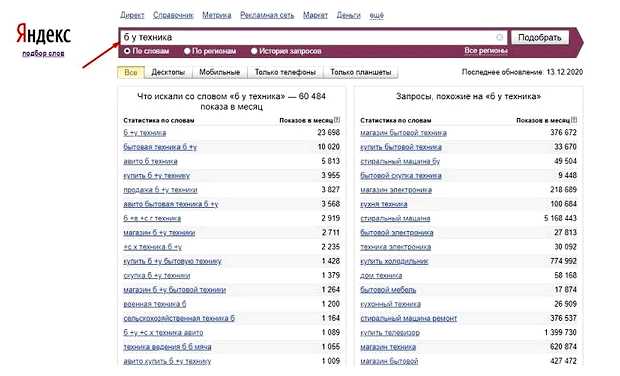Open help icon beside right 'Показов в месяц'
620x376 pixels.
574,120
